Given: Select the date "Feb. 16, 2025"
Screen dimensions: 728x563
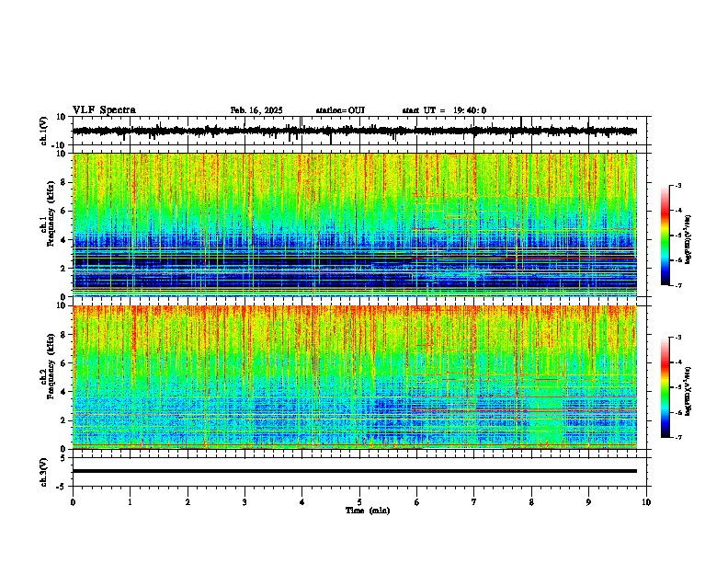Looking at the screenshot, I should (x=256, y=110).
